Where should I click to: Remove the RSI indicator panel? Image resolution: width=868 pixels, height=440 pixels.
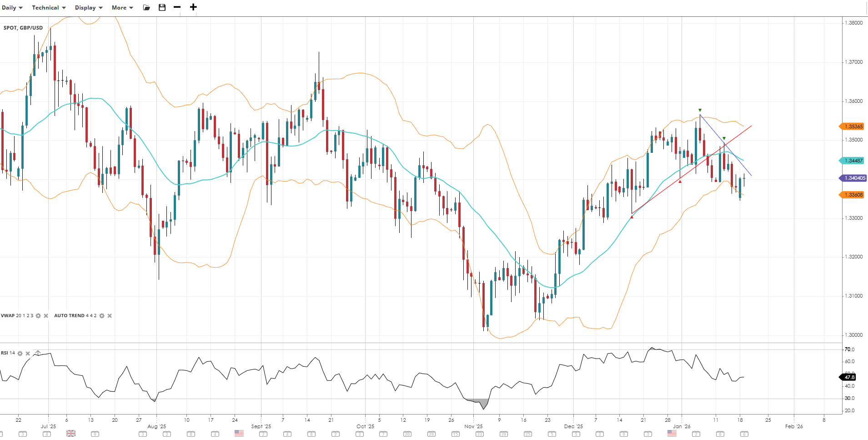[28, 354]
